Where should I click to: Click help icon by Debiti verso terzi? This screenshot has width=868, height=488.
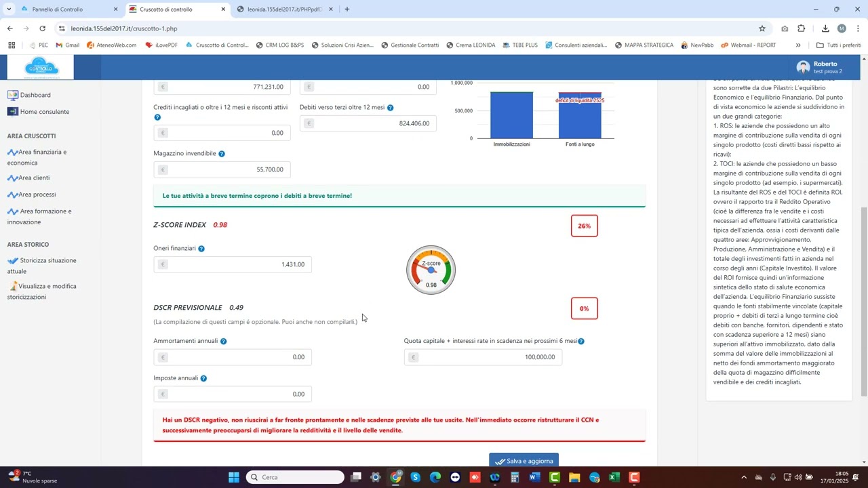point(391,108)
